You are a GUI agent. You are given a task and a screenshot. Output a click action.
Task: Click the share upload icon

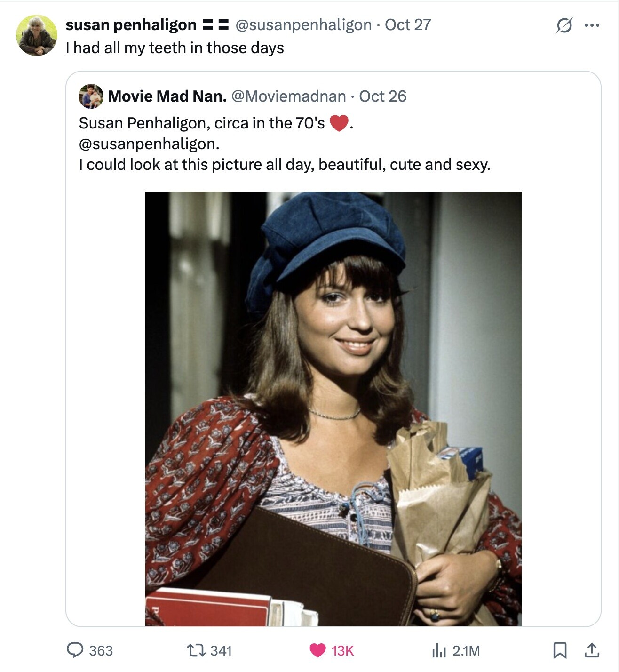click(x=591, y=650)
